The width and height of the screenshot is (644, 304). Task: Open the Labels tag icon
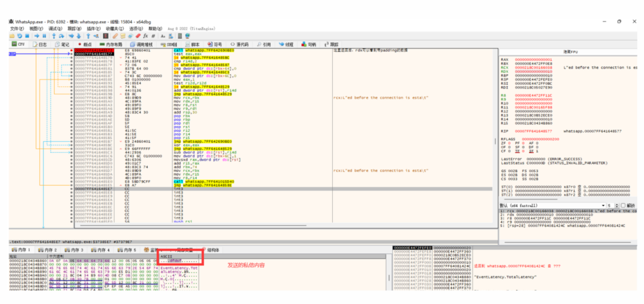tap(130, 36)
